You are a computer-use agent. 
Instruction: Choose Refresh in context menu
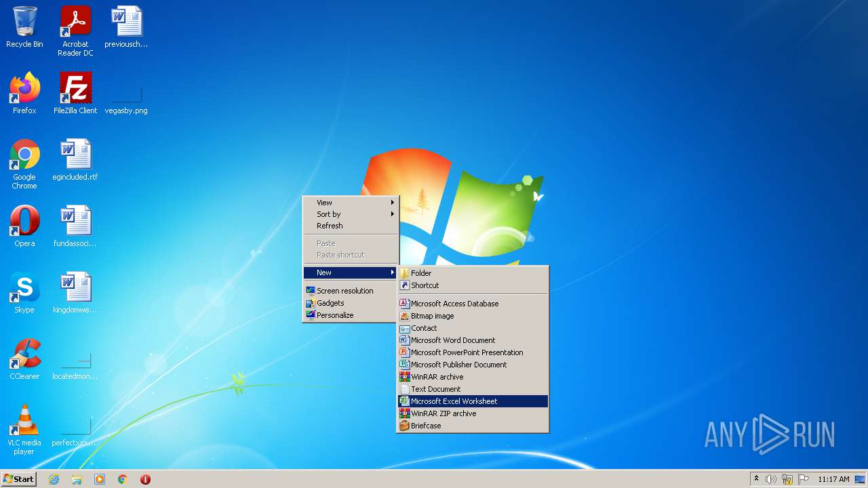pyautogui.click(x=351, y=226)
